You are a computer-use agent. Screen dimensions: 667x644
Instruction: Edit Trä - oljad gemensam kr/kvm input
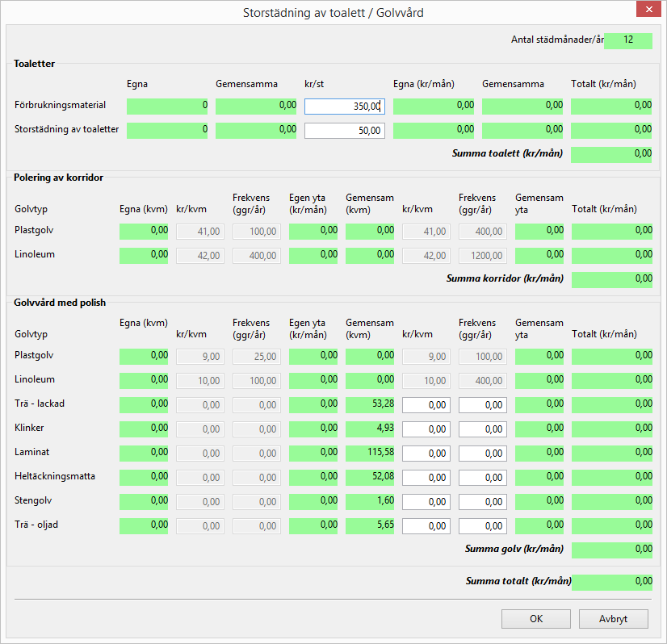click(x=426, y=525)
